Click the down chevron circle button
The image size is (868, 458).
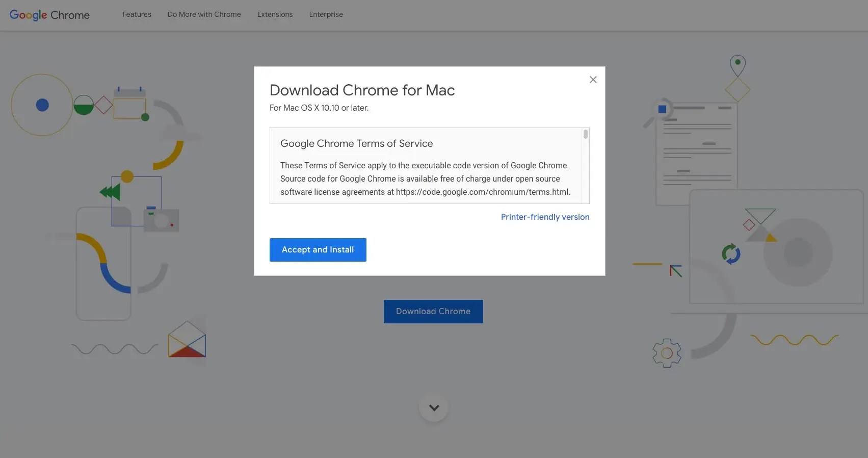click(x=434, y=408)
